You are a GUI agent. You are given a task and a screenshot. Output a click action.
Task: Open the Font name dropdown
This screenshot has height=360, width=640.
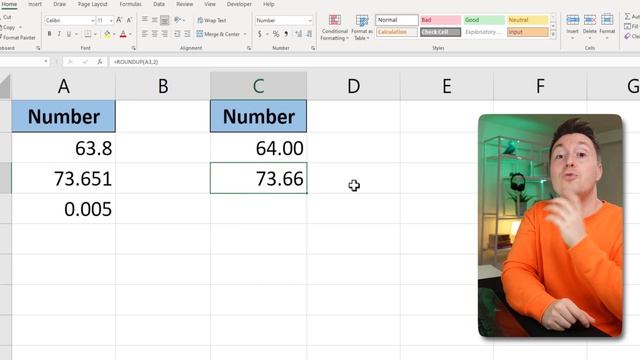coord(93,20)
